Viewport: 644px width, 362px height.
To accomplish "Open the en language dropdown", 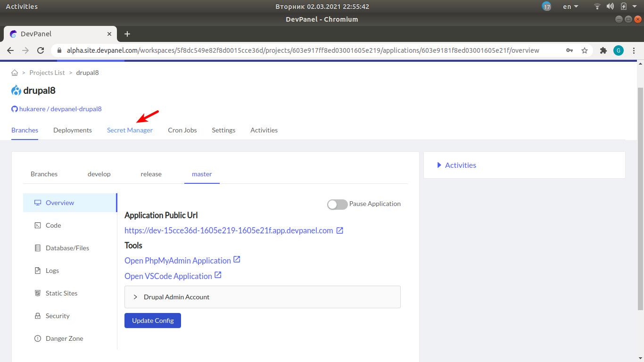I will [570, 7].
